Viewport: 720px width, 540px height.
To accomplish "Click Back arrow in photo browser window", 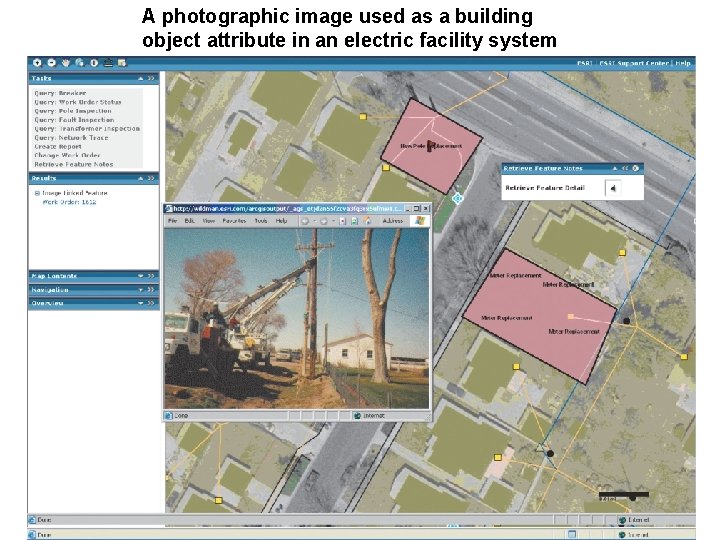I will pyautogui.click(x=305, y=221).
